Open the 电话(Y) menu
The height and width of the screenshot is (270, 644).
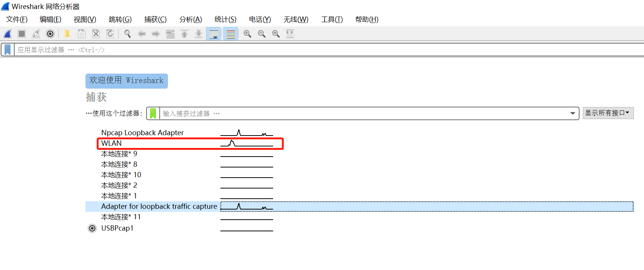260,20
